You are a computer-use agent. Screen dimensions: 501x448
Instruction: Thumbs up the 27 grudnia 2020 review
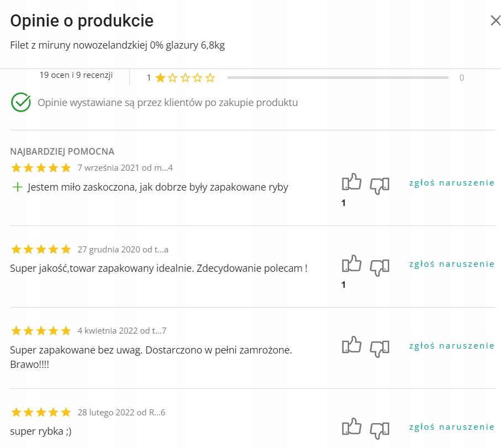[352, 265]
